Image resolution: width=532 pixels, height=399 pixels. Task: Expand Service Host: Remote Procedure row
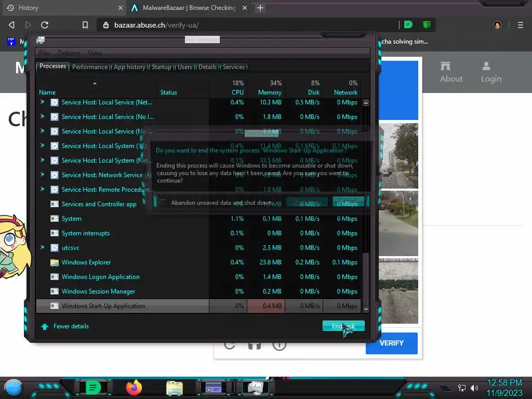(x=42, y=189)
